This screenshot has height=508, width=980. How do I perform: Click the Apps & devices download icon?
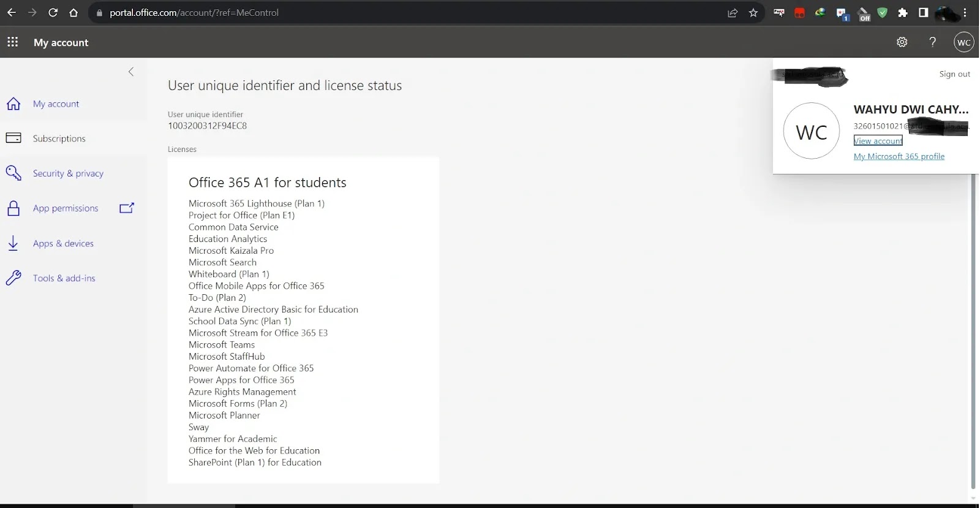(13, 243)
